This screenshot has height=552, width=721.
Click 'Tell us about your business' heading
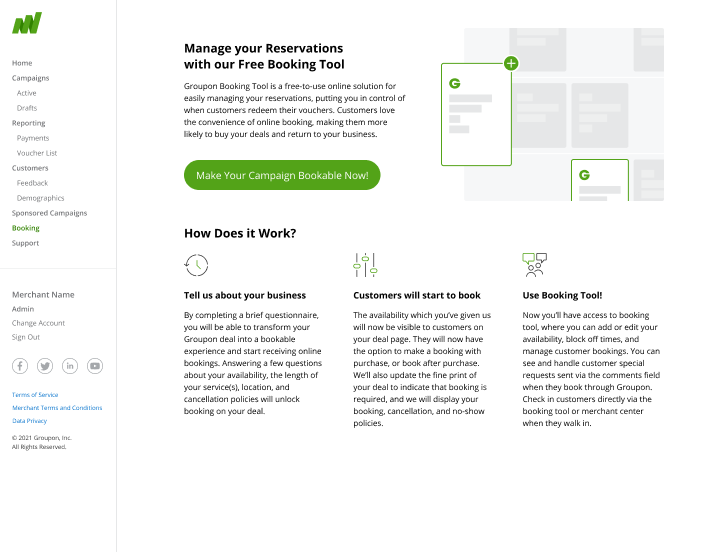pyautogui.click(x=245, y=295)
